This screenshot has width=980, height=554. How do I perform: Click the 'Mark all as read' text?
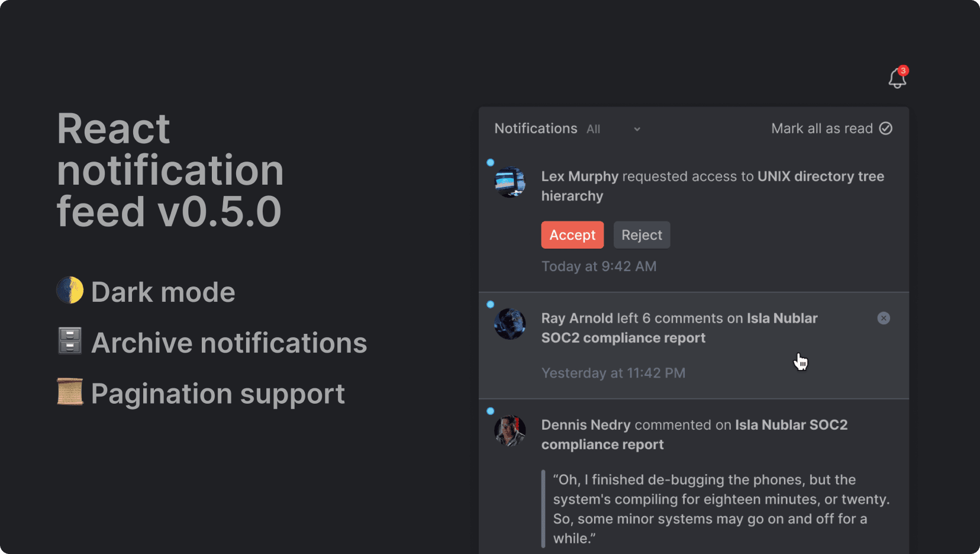[821, 128]
